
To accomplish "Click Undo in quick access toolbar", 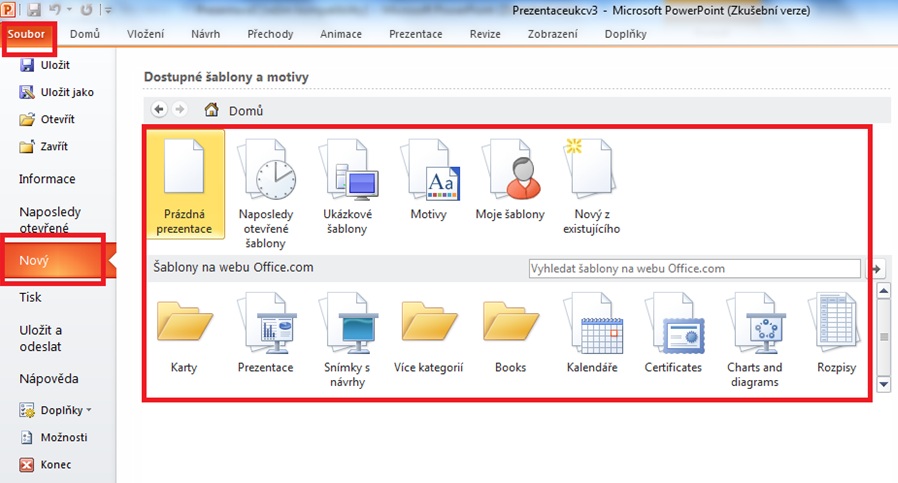I will pyautogui.click(x=55, y=10).
